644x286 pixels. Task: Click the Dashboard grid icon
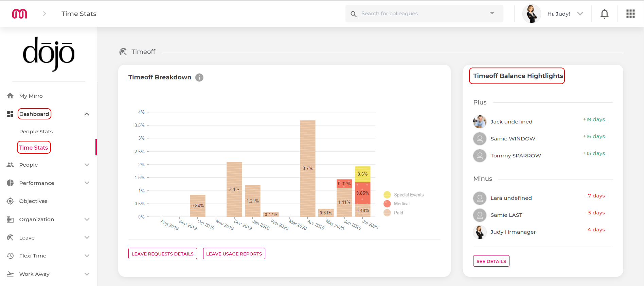[10, 114]
